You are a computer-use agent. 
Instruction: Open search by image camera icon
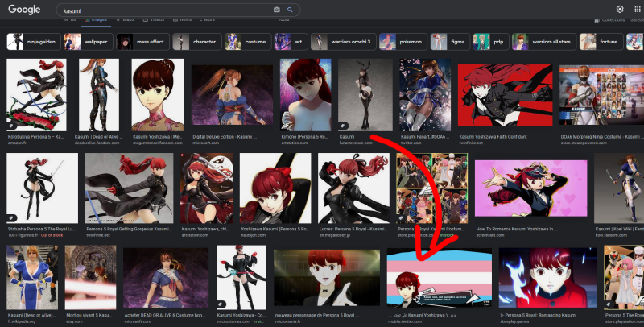(x=277, y=10)
